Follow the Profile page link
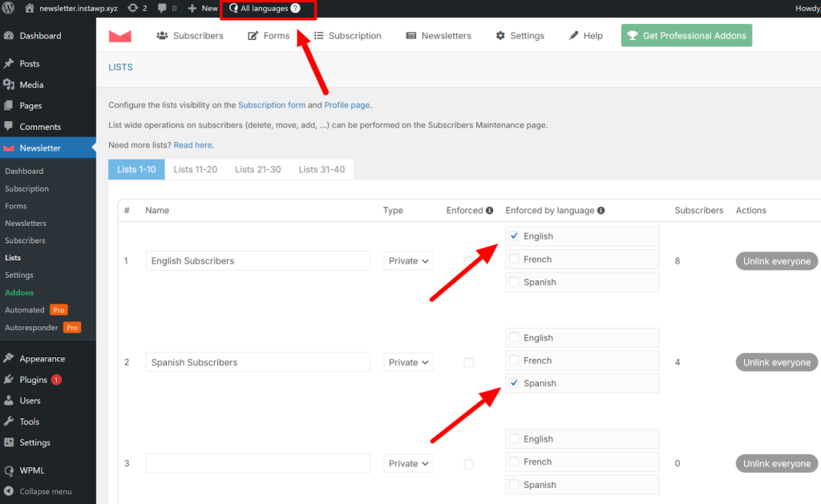This screenshot has height=504, width=821. [346, 105]
